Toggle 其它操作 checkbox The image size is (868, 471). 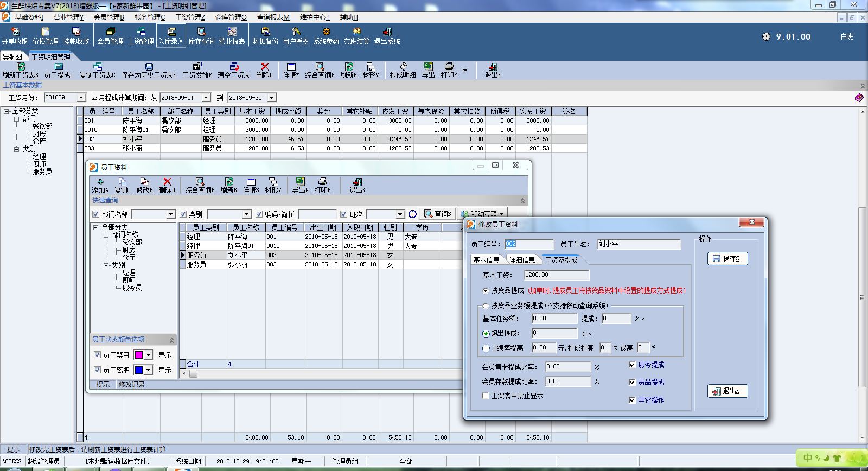click(x=632, y=400)
